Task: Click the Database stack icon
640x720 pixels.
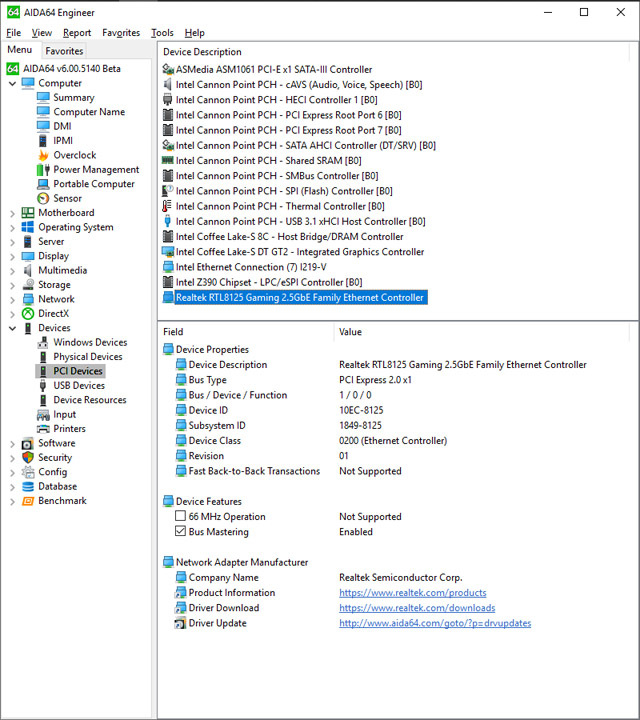Action: click(x=28, y=486)
